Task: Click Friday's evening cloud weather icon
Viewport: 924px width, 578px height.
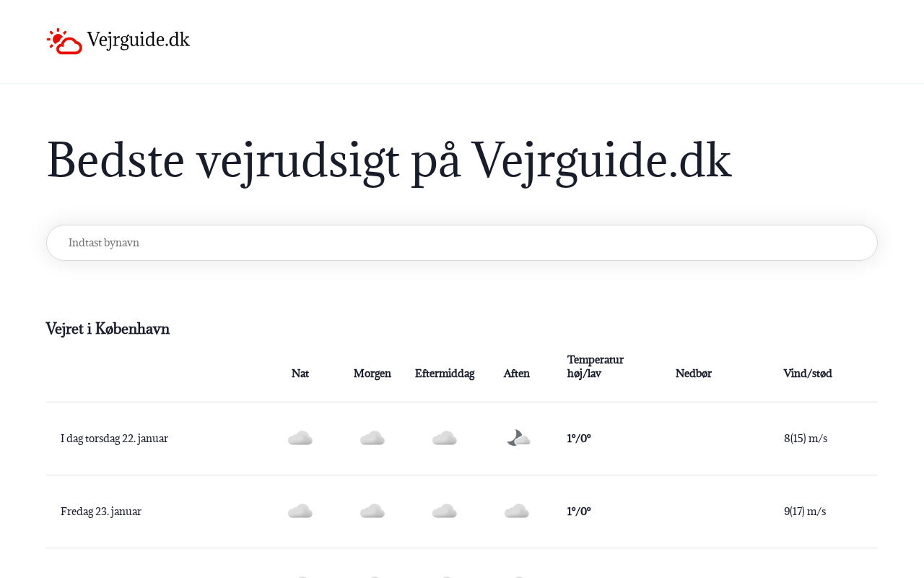Action: pos(517,512)
